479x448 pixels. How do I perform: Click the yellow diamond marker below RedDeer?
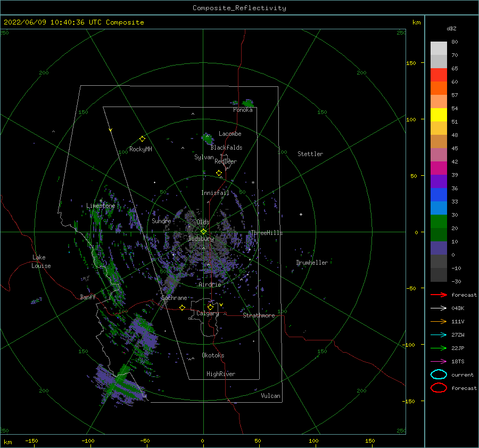point(219,173)
